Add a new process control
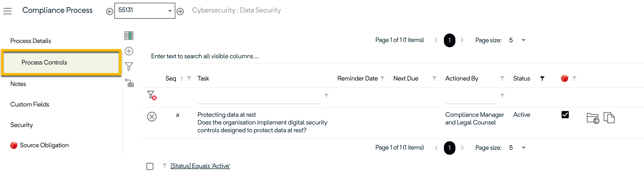Image resolution: width=644 pixels, height=179 pixels. (x=129, y=51)
